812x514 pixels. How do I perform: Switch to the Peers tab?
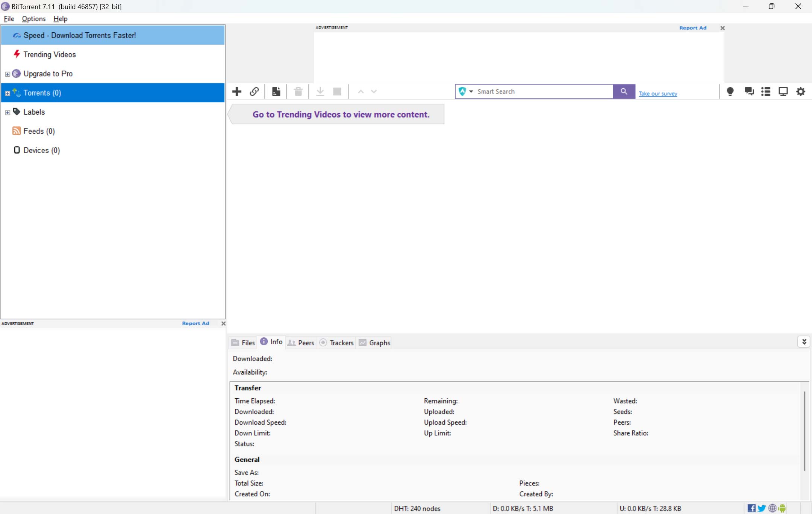[x=301, y=343]
